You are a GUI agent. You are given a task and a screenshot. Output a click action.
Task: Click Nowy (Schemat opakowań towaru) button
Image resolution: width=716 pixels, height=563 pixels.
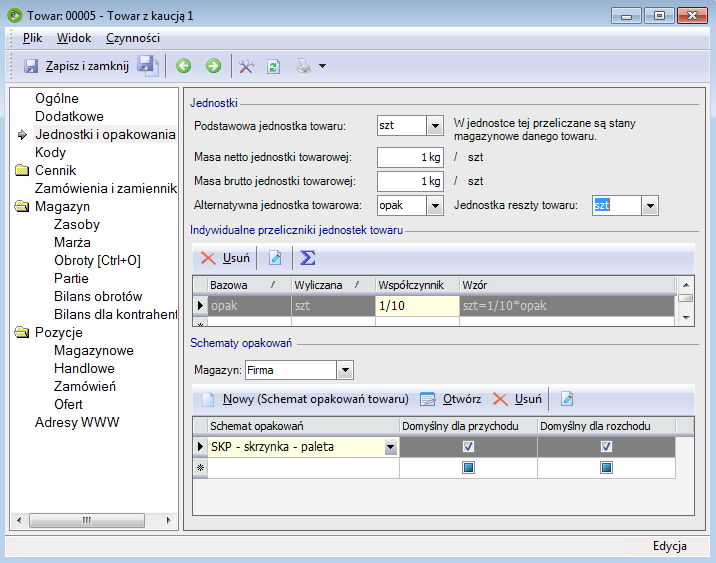(305, 399)
